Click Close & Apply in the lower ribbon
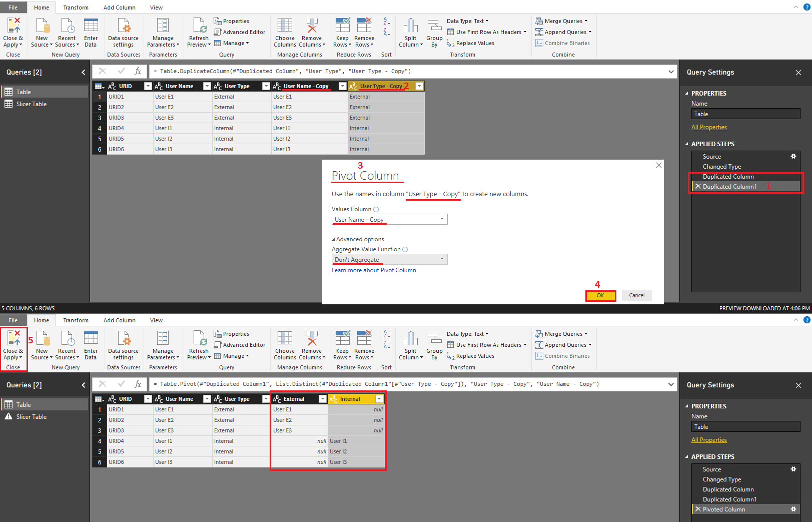The image size is (812, 522). coord(13,345)
